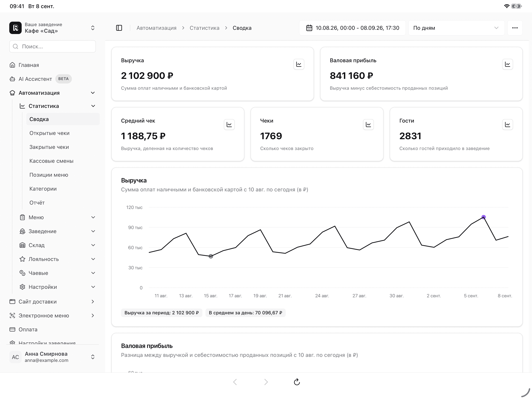Image resolution: width=532 pixels, height=399 pixels.
Task: Open Анна Смирнова account menu
Action: [53, 357]
